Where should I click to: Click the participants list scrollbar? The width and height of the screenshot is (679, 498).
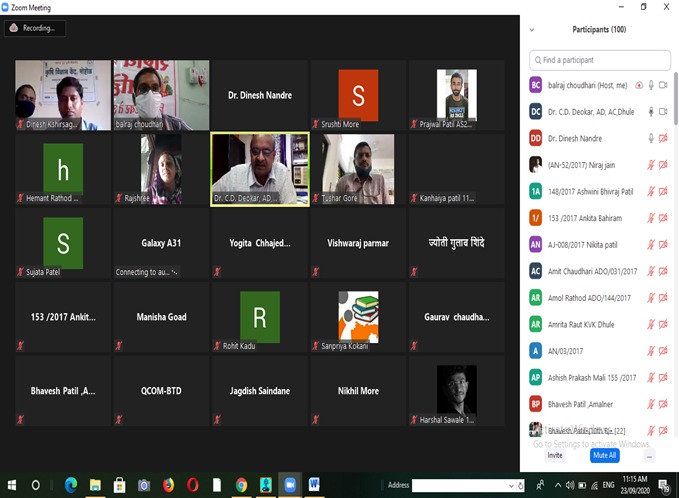[676, 99]
